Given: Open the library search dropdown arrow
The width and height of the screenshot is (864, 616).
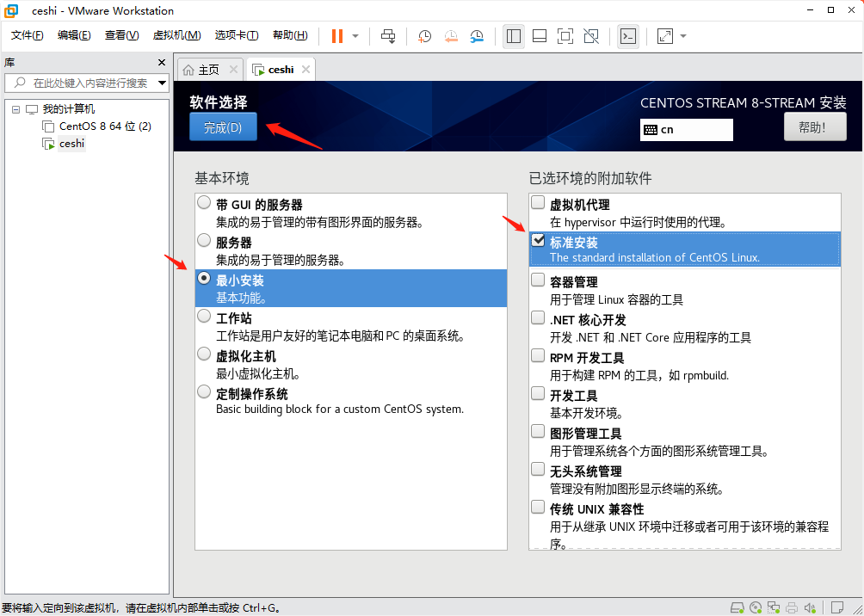Looking at the screenshot, I should (x=162, y=83).
